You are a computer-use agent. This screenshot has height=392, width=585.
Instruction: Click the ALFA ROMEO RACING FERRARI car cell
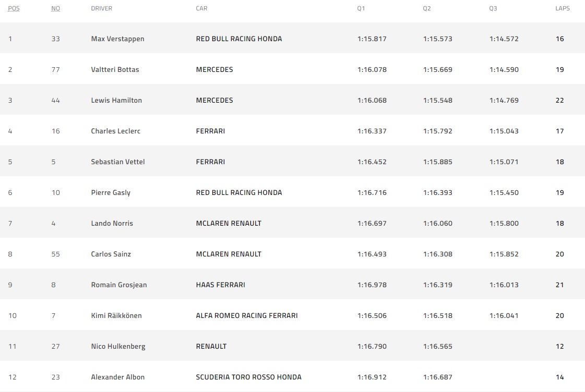tap(246, 315)
